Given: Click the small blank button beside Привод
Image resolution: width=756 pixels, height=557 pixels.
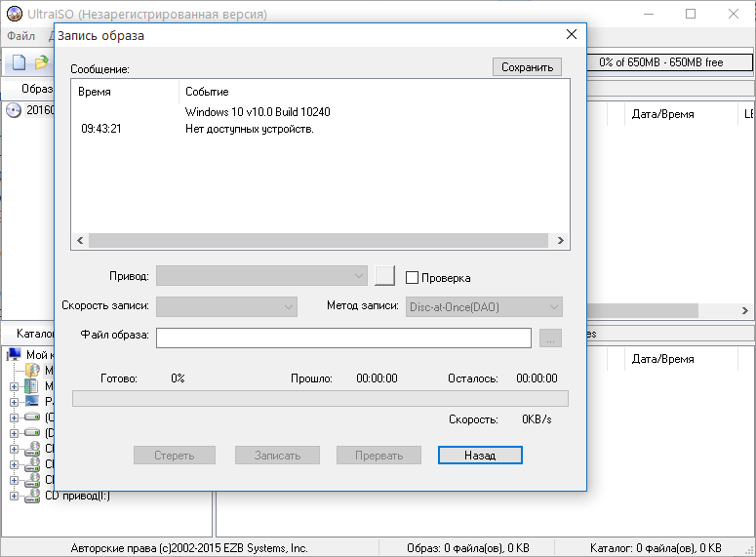Looking at the screenshot, I should [384, 276].
